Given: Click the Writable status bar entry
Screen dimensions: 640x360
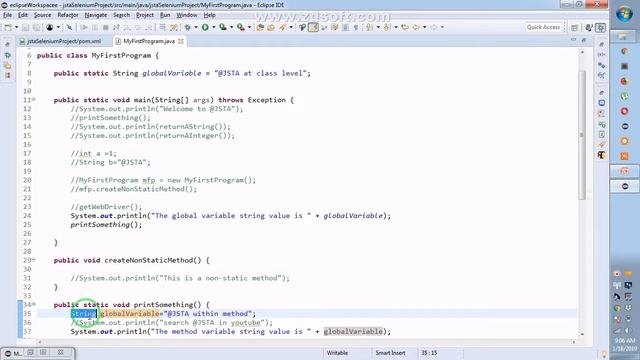Looking at the screenshot, I should point(337,353).
